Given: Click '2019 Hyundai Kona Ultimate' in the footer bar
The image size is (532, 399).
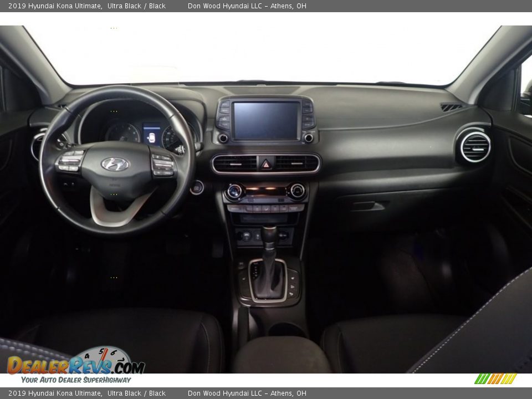Looking at the screenshot, I should point(50,393).
